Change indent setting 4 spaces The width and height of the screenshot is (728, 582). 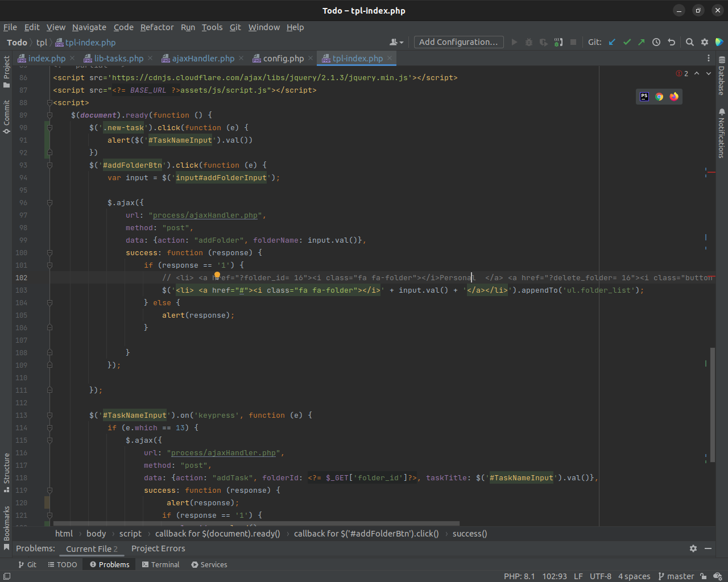634,576
